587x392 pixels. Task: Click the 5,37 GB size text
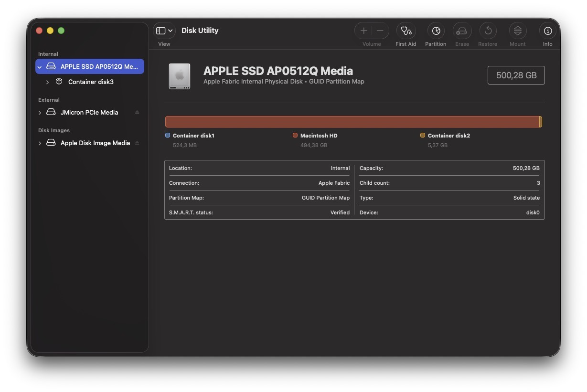[x=438, y=145]
